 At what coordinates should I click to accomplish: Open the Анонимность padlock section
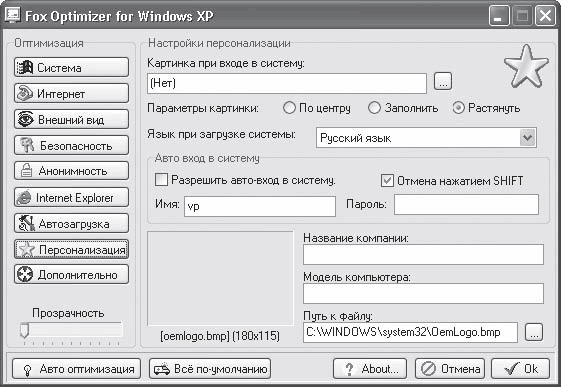click(71, 171)
